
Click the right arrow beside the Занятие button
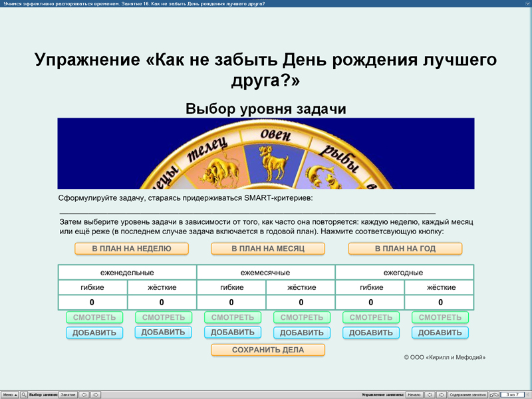96,394
